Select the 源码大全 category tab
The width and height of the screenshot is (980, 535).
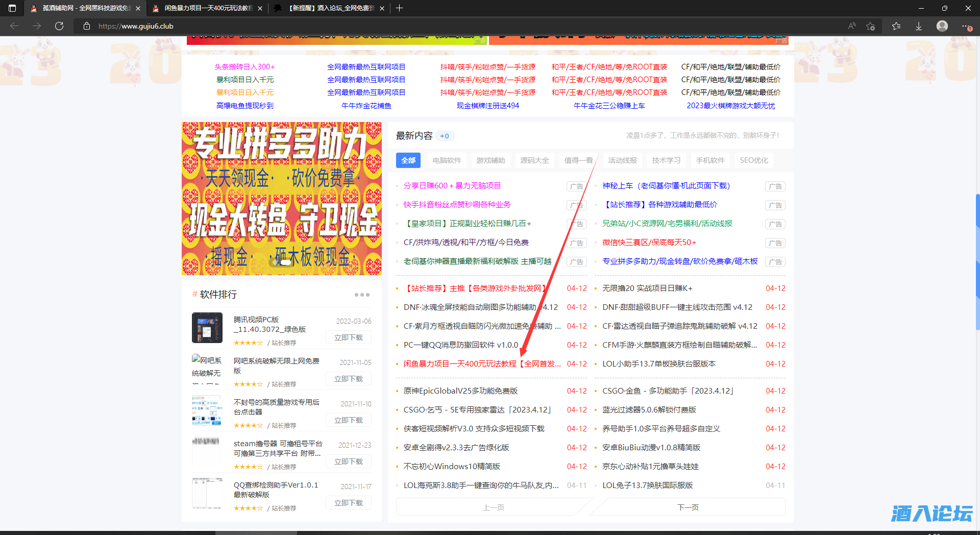(534, 160)
